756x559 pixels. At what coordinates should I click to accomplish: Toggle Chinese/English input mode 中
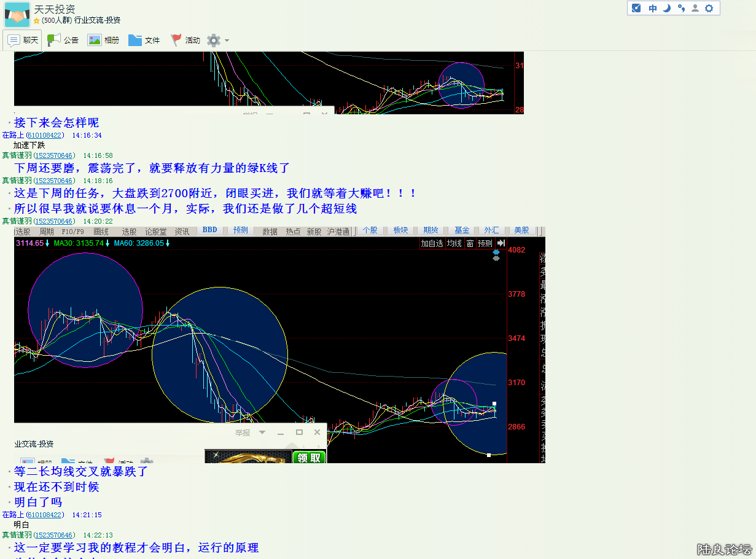point(652,8)
